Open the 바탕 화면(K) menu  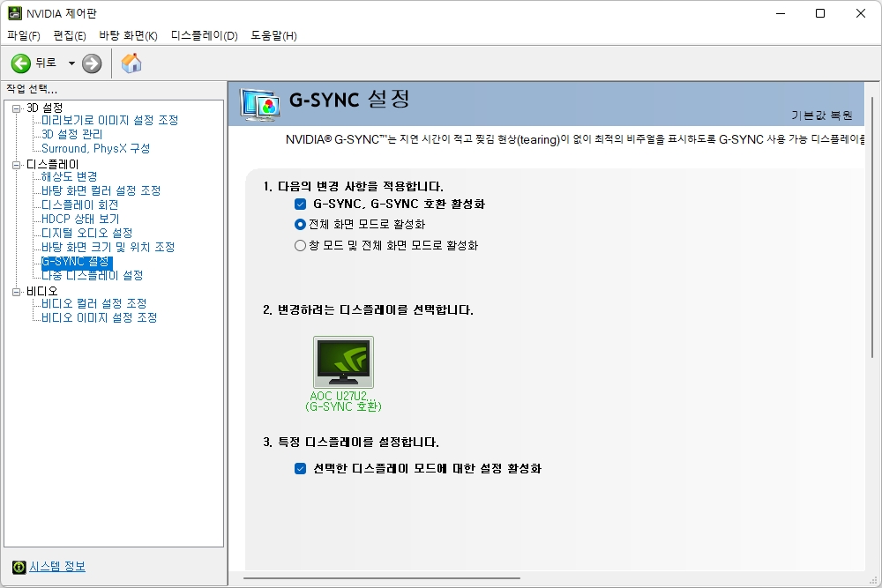[x=128, y=35]
